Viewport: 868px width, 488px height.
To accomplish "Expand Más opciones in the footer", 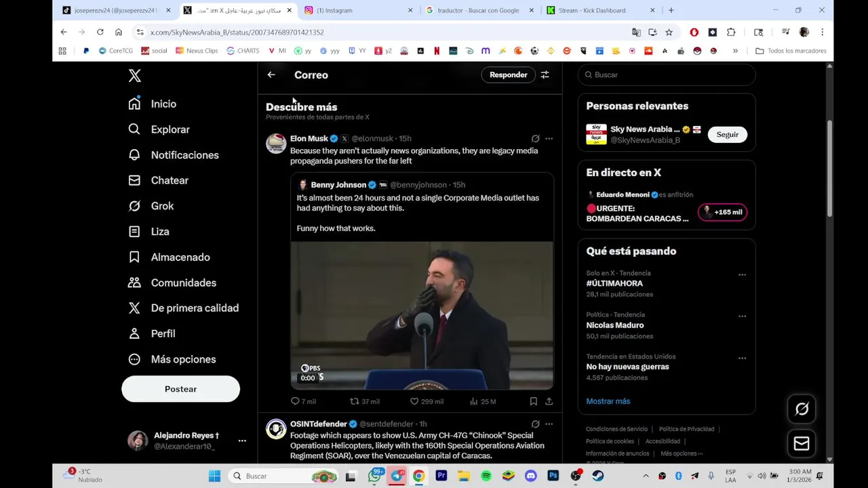I will pyautogui.click(x=682, y=453).
